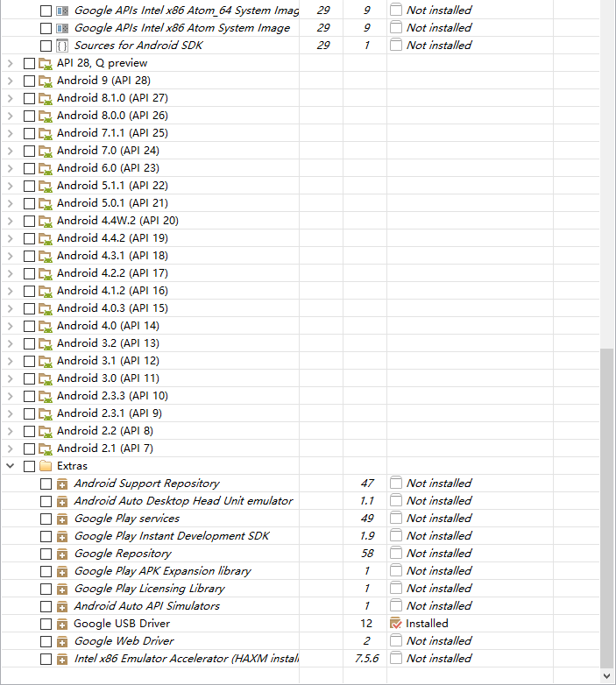Viewport: 616px width, 685px height.
Task: Tick the Android 7.1.1 (API 25) checkbox
Action: tap(29, 133)
